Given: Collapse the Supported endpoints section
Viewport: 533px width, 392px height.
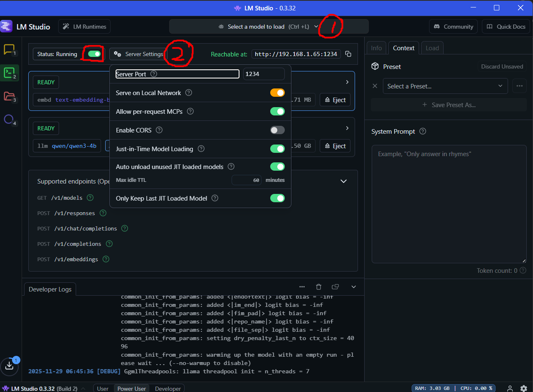Looking at the screenshot, I should (x=343, y=181).
